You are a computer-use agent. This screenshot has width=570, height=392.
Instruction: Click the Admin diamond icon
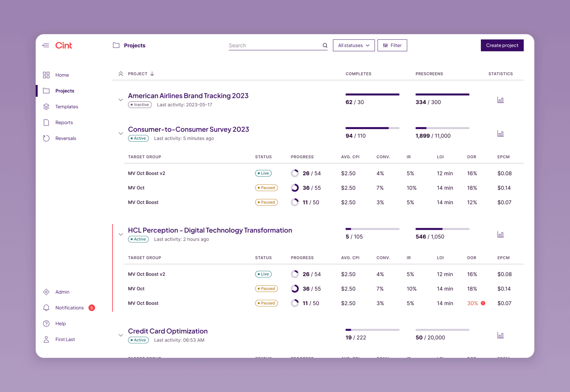46,292
